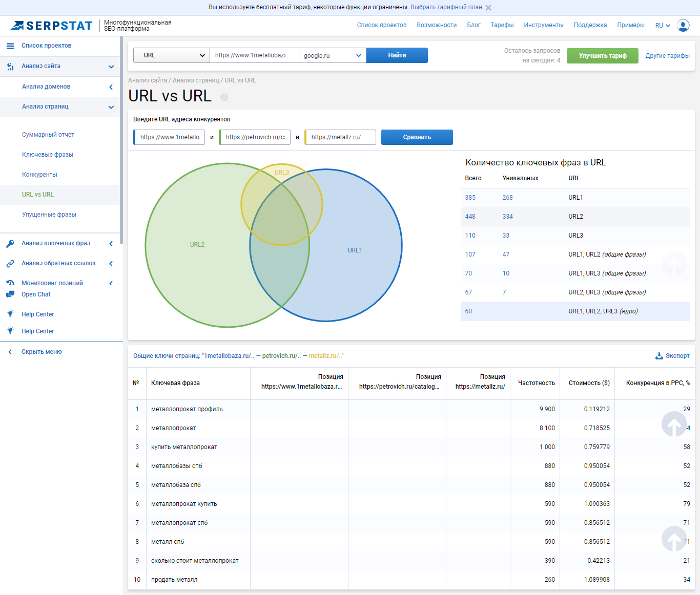The height and width of the screenshot is (595, 700).
Task: Click the petrovich.ru competitor URL field
Action: pos(255,137)
